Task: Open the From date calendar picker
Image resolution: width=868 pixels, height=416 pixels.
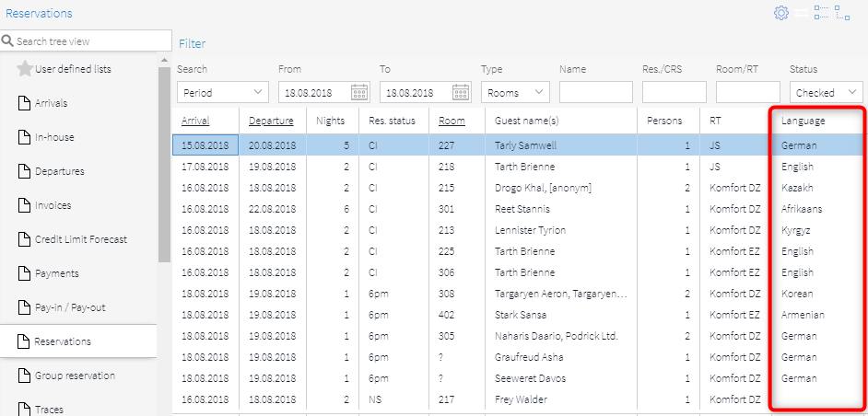Action: [x=359, y=92]
